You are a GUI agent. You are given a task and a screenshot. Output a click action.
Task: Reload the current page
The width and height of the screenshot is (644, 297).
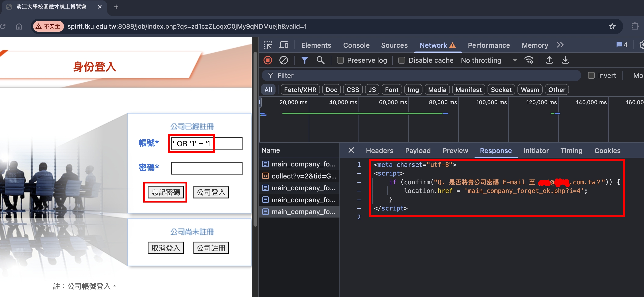[3, 26]
